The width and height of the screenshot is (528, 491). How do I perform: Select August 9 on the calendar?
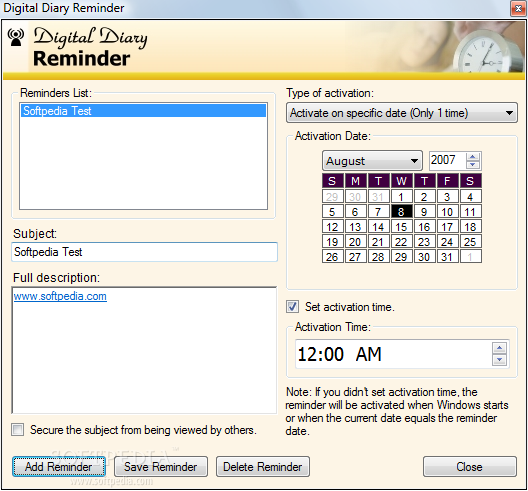click(424, 211)
